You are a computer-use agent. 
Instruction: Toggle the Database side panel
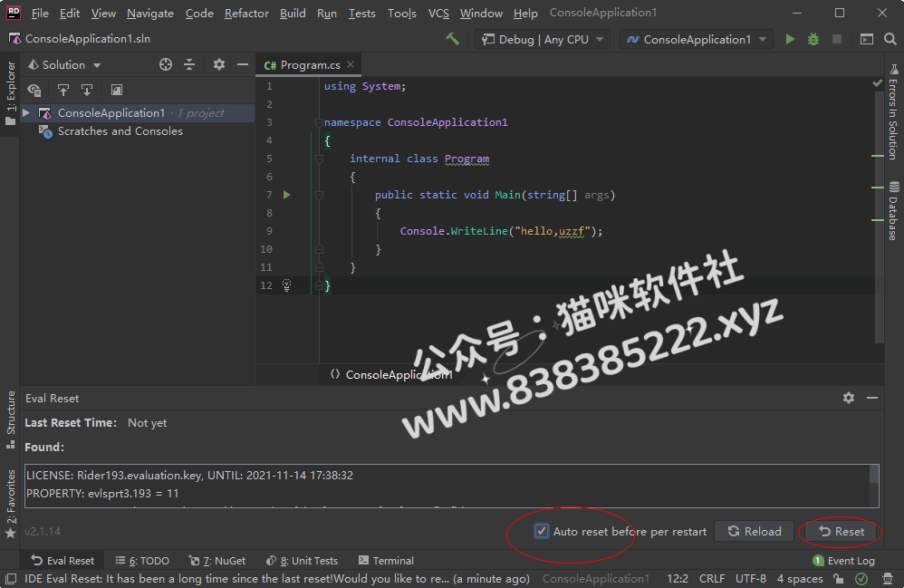click(894, 211)
